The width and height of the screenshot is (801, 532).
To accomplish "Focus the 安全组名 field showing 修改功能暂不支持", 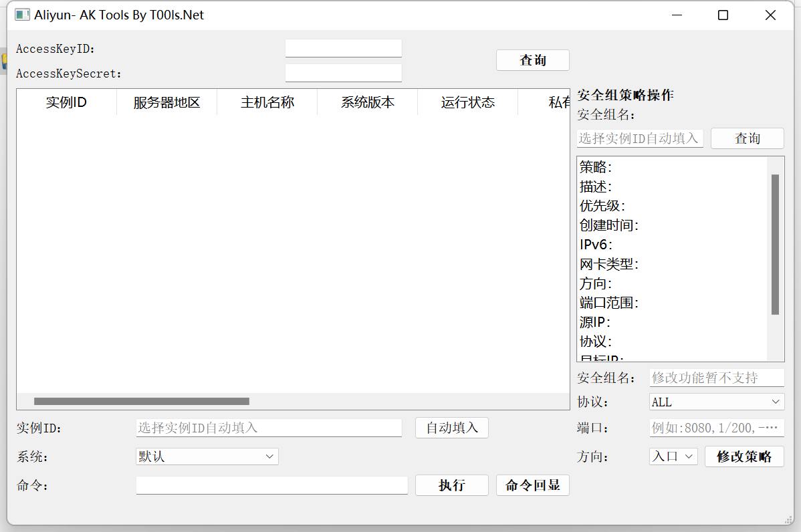I will click(717, 378).
